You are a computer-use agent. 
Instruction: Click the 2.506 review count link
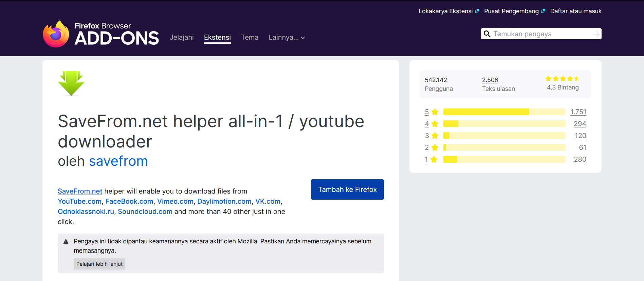tap(490, 80)
